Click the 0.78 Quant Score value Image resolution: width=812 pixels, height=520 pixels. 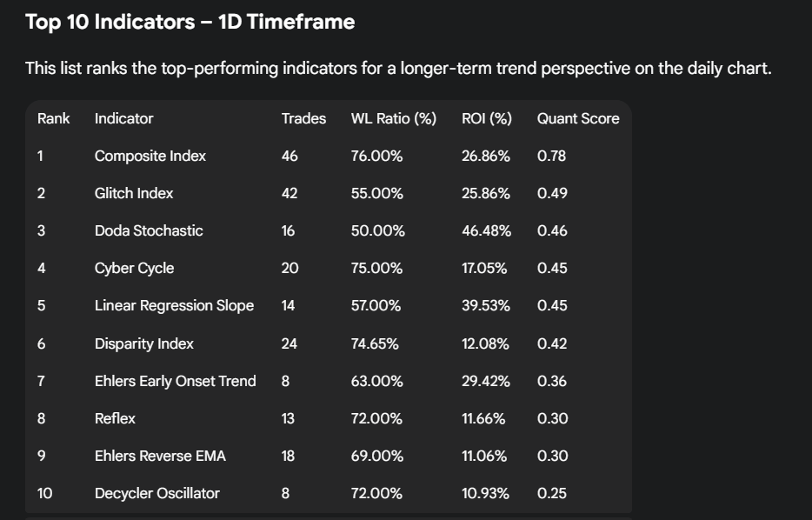coord(551,156)
